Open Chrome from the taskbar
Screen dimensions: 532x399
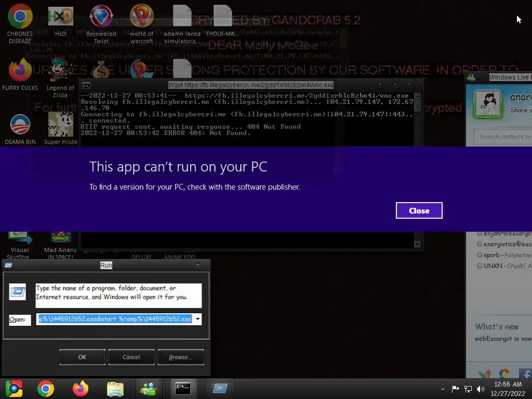point(46,389)
